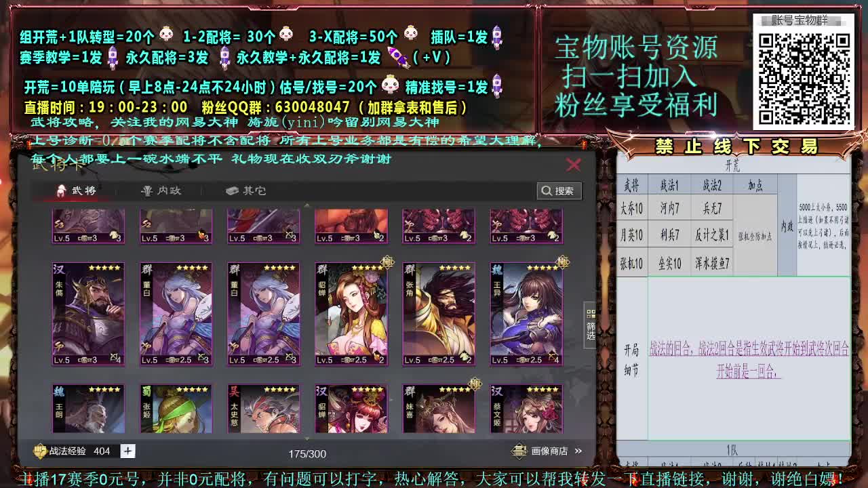The height and width of the screenshot is (488, 868).
Task: Select the 张角 general card
Action: 439,314
